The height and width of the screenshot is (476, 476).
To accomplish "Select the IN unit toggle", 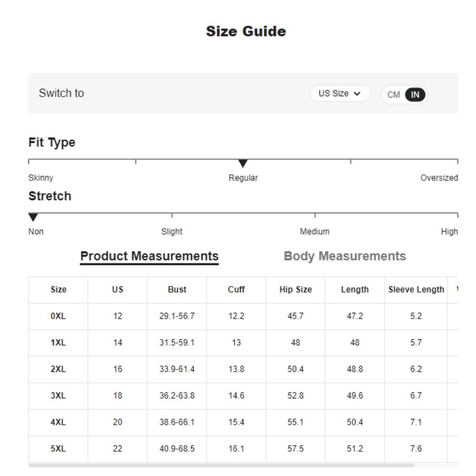I will [415, 95].
